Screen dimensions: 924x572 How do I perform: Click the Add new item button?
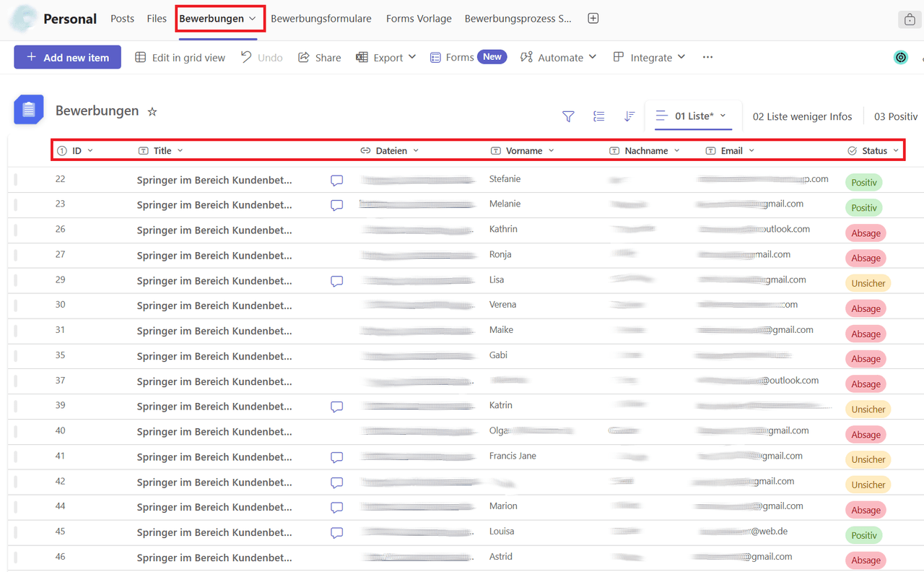click(67, 58)
